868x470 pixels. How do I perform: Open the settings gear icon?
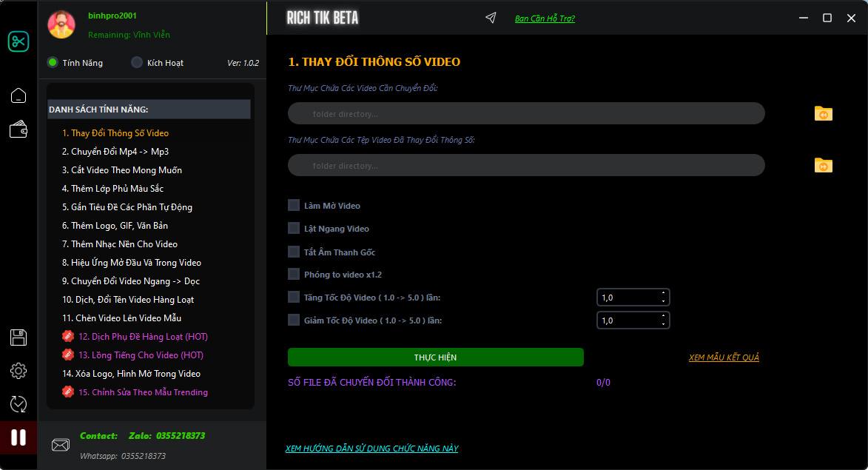18,371
